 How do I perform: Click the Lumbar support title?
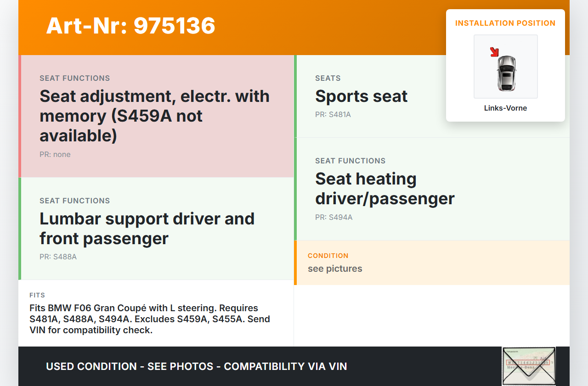[147, 229]
